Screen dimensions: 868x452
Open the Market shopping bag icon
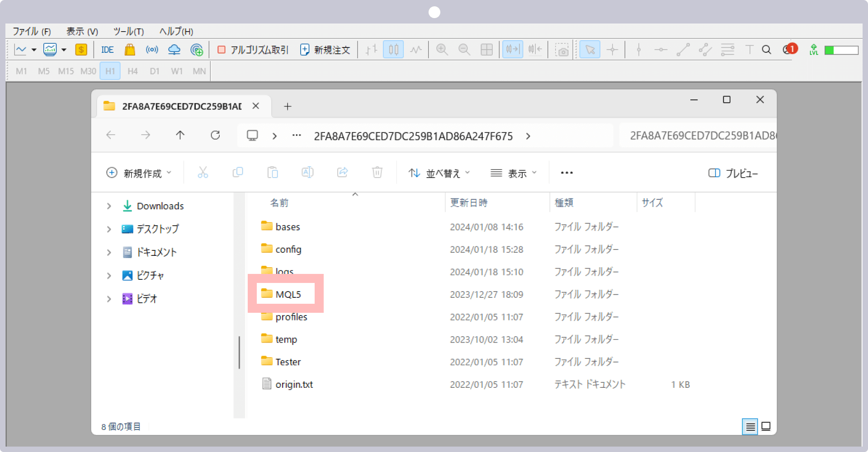(x=130, y=50)
